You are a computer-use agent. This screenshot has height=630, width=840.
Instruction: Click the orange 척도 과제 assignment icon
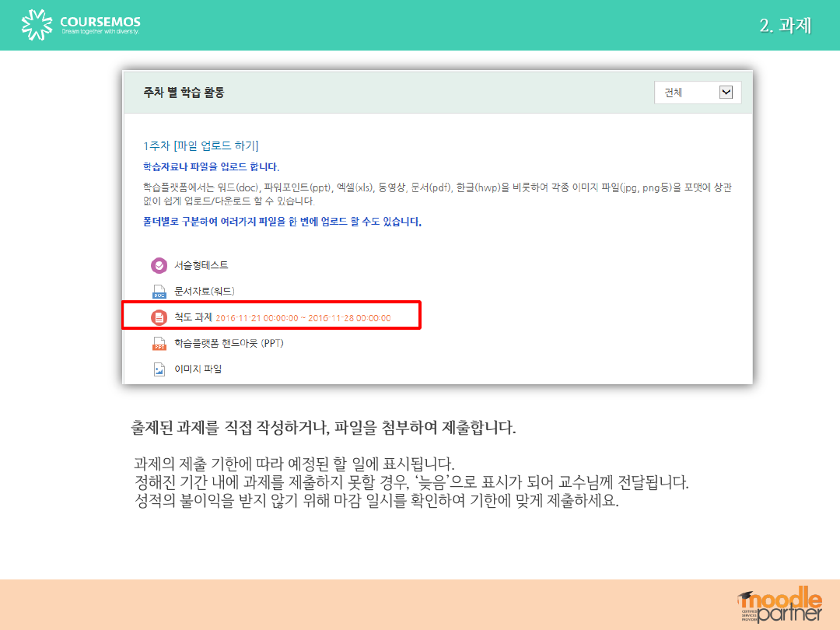(x=159, y=317)
